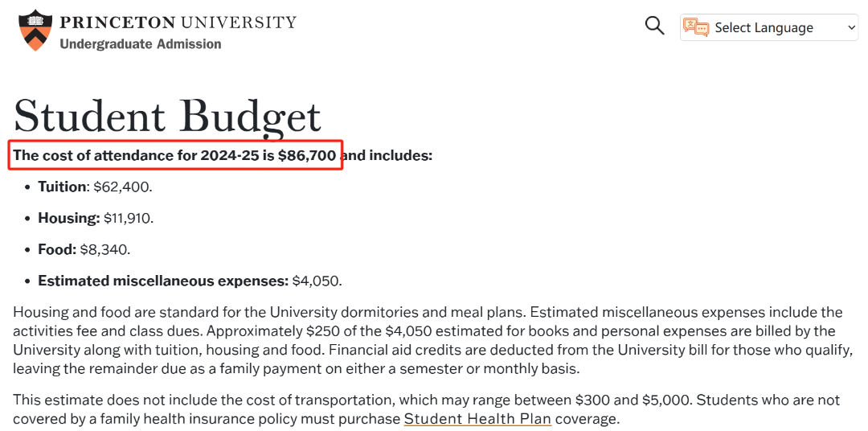Select the bold Housing label

(x=68, y=218)
